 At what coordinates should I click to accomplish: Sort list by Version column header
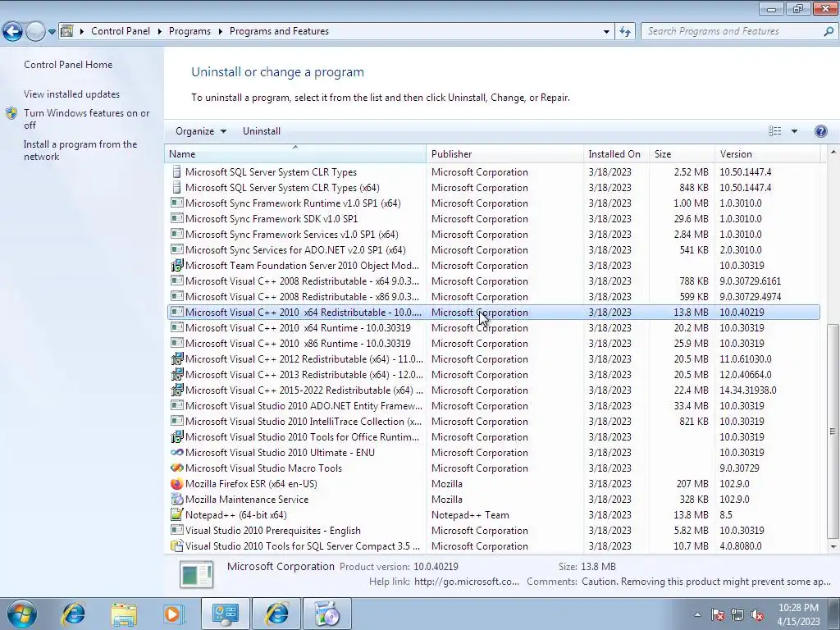pyautogui.click(x=767, y=153)
